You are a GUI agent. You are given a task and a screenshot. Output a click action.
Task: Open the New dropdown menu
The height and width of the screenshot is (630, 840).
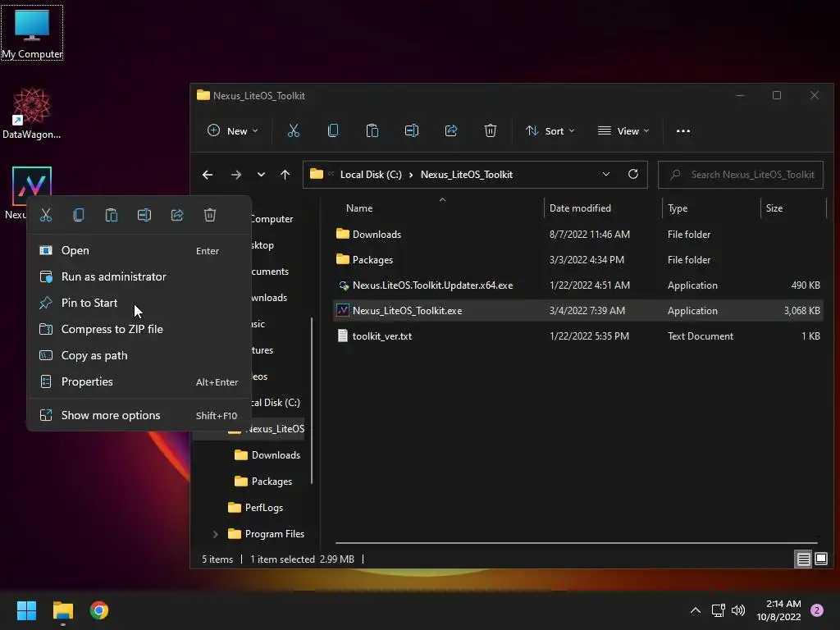[232, 130]
